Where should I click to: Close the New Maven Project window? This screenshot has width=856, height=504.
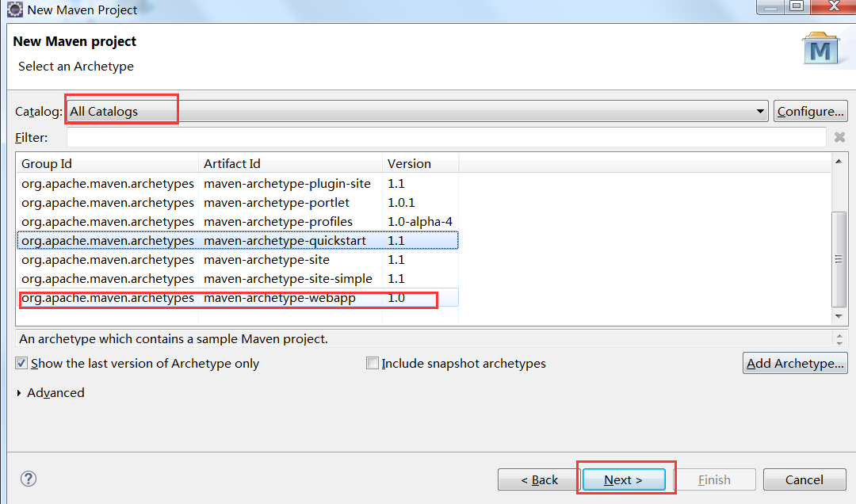tap(834, 6)
